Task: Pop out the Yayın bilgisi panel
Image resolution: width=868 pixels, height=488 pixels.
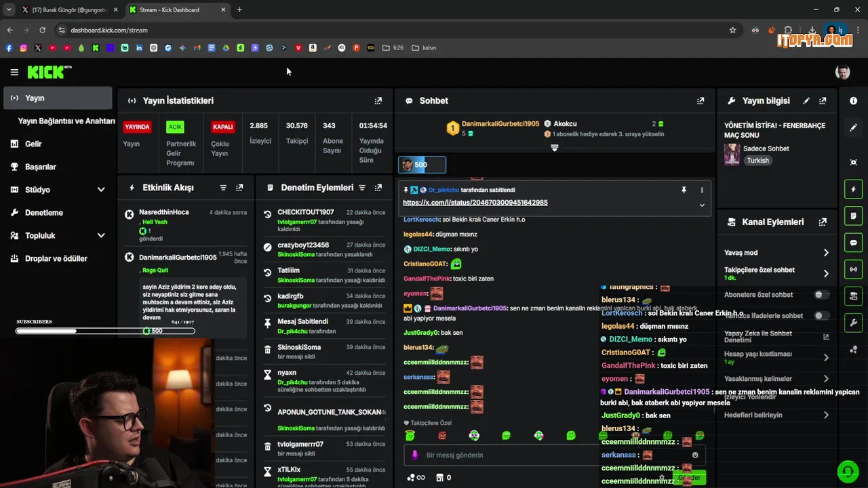Action: coord(823,101)
